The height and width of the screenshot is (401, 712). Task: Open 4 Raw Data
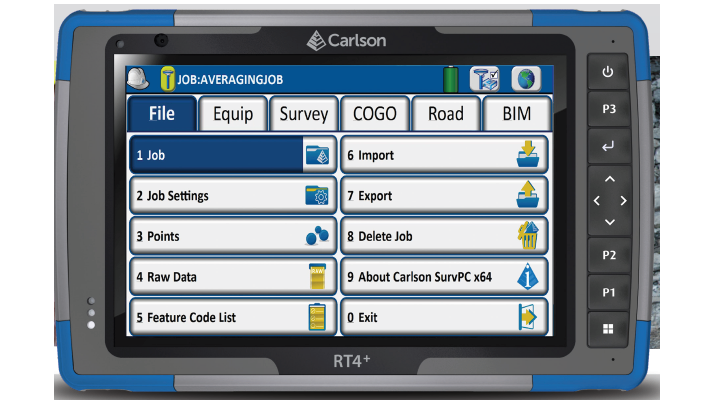tap(233, 276)
